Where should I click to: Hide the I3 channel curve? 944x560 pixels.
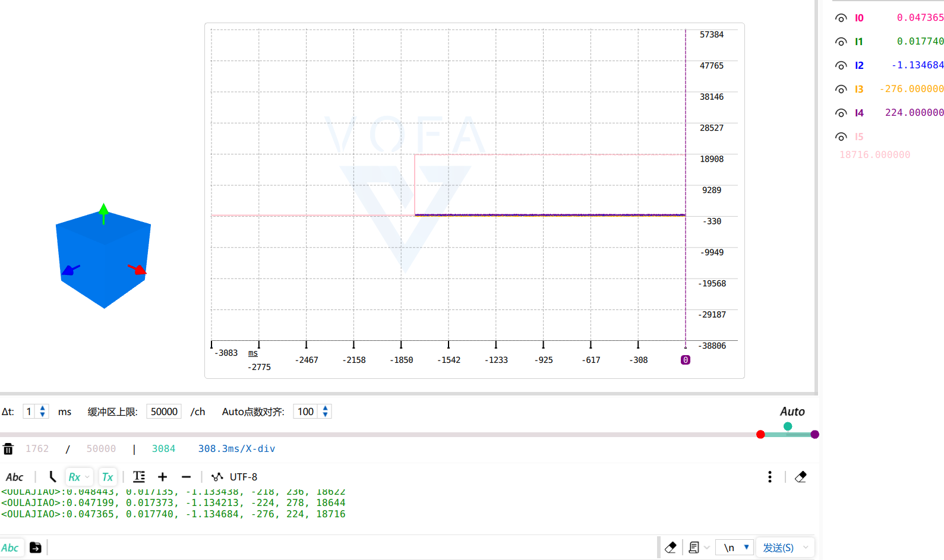coord(841,89)
